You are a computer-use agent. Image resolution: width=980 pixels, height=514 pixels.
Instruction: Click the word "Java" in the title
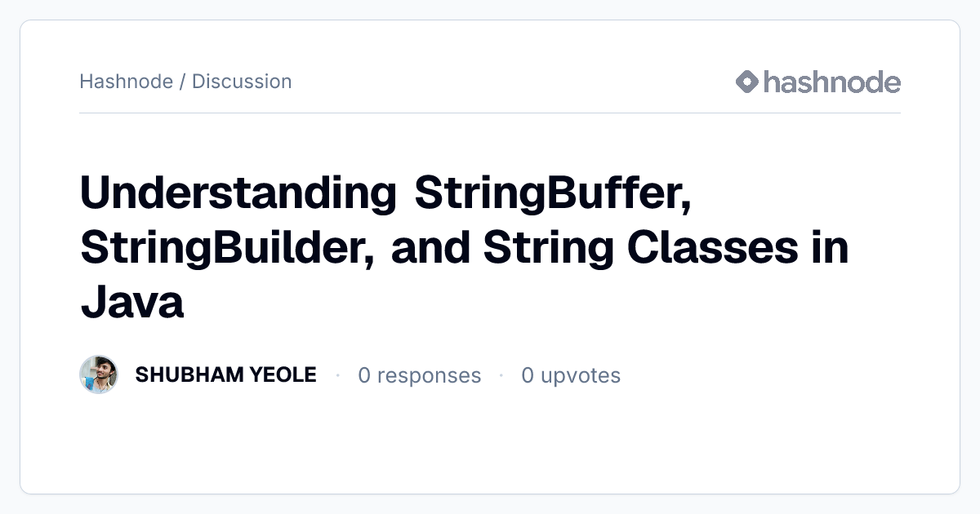point(131,303)
